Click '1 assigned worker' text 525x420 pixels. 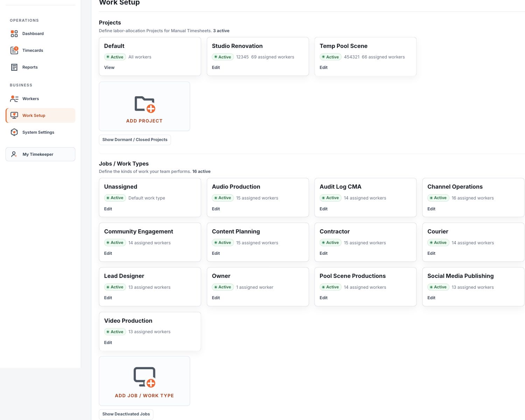tap(255, 287)
